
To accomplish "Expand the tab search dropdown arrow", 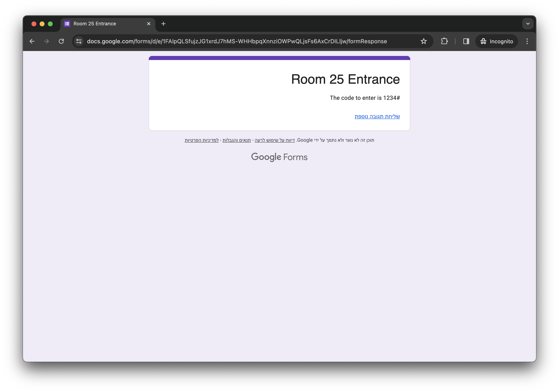I will 528,24.
